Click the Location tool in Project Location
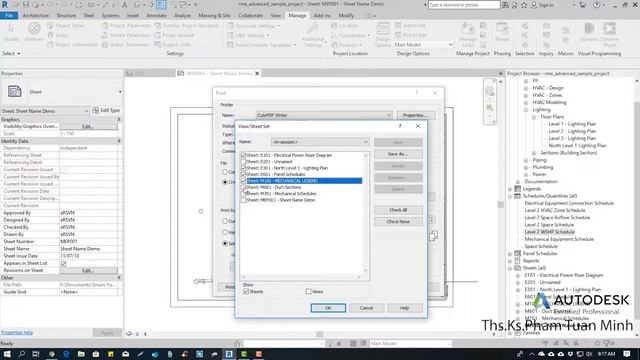 (344, 25)
